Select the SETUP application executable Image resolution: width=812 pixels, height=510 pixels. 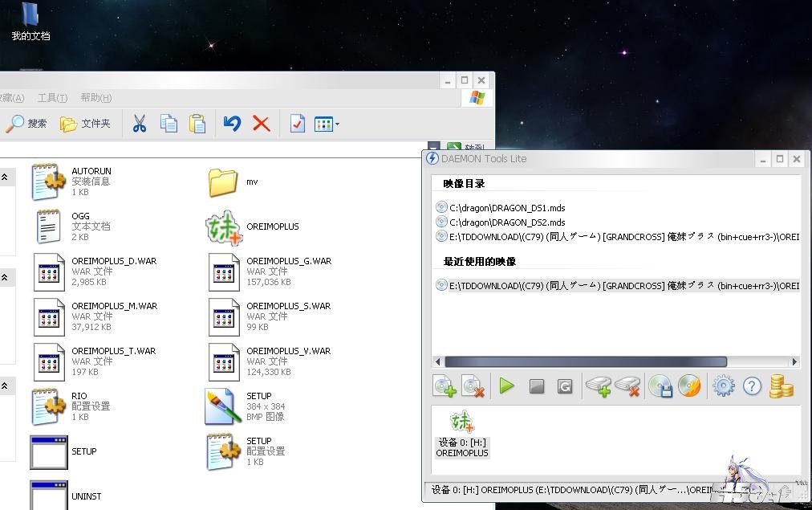[63, 452]
